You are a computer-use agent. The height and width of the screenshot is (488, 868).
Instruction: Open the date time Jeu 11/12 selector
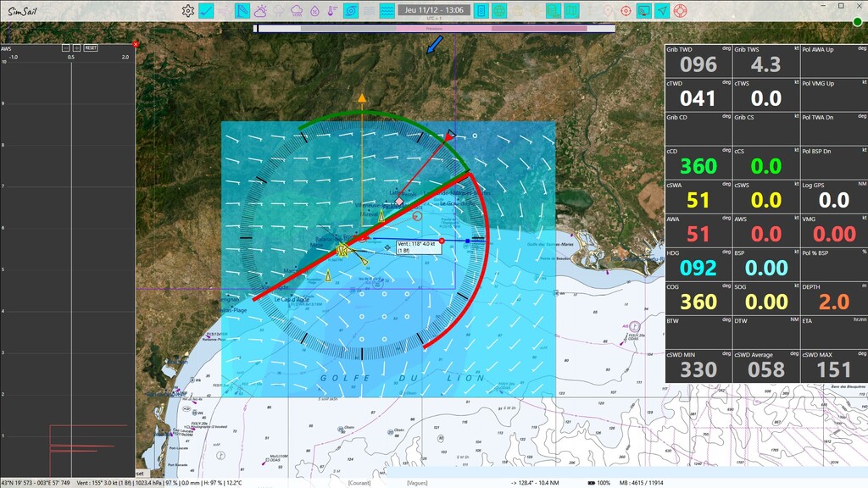434,10
